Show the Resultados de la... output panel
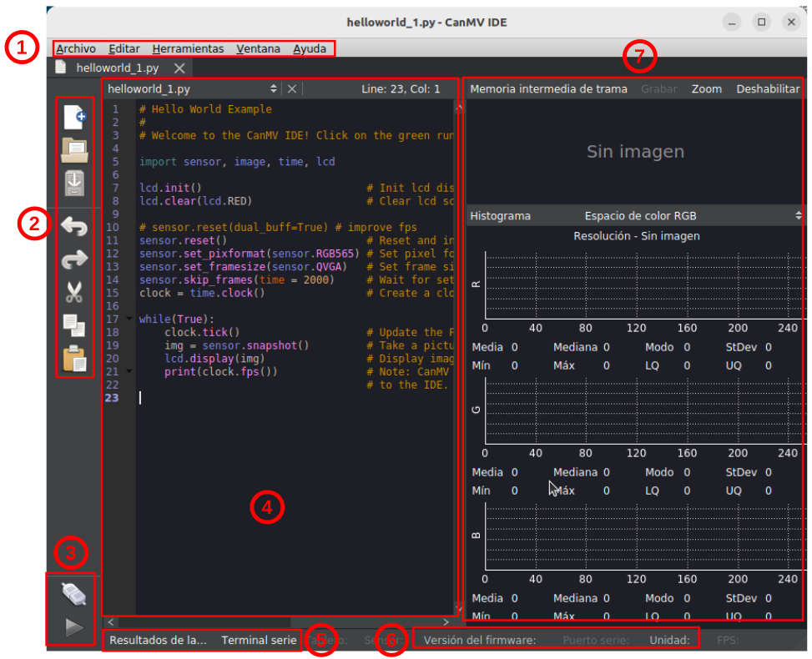This screenshot has height=659, width=812. click(158, 641)
